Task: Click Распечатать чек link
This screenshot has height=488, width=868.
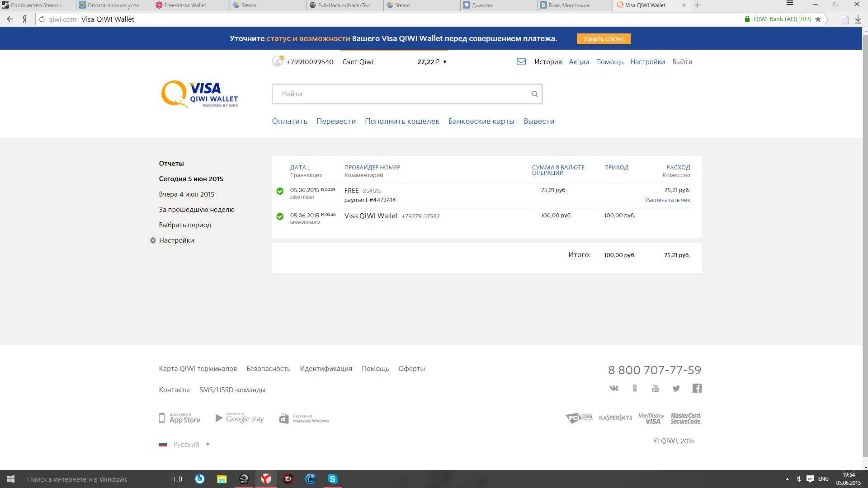Action: tap(668, 200)
